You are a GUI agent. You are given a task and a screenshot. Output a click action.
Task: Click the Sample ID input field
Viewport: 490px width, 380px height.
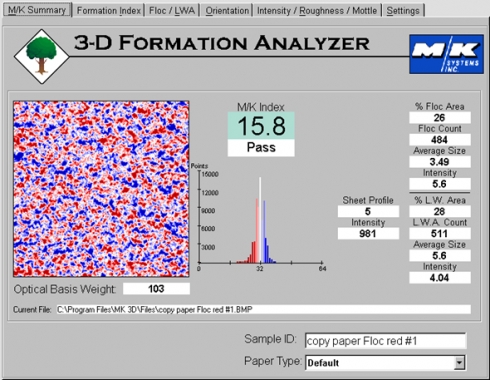coord(385,341)
